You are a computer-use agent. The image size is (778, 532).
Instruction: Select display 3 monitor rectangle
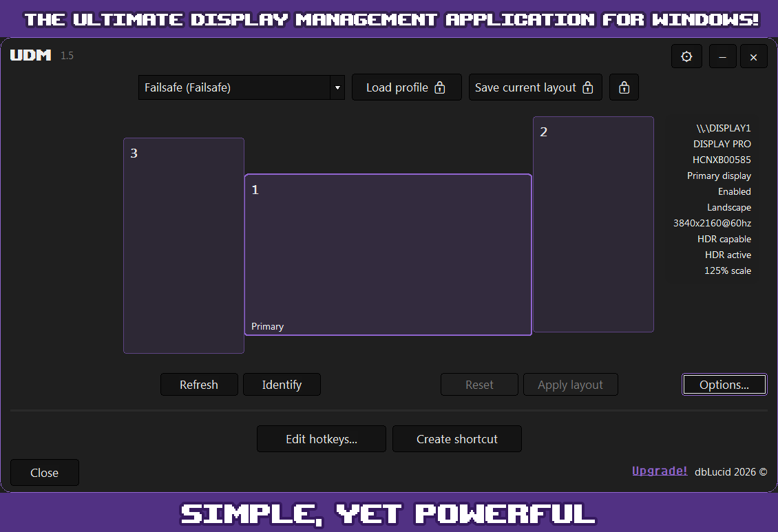[x=184, y=246]
